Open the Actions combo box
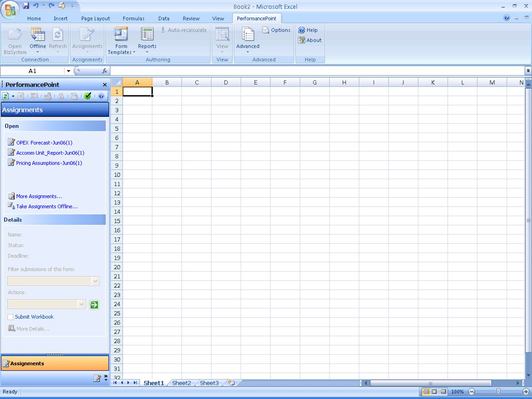Image resolution: width=532 pixels, height=399 pixels. pyautogui.click(x=47, y=304)
